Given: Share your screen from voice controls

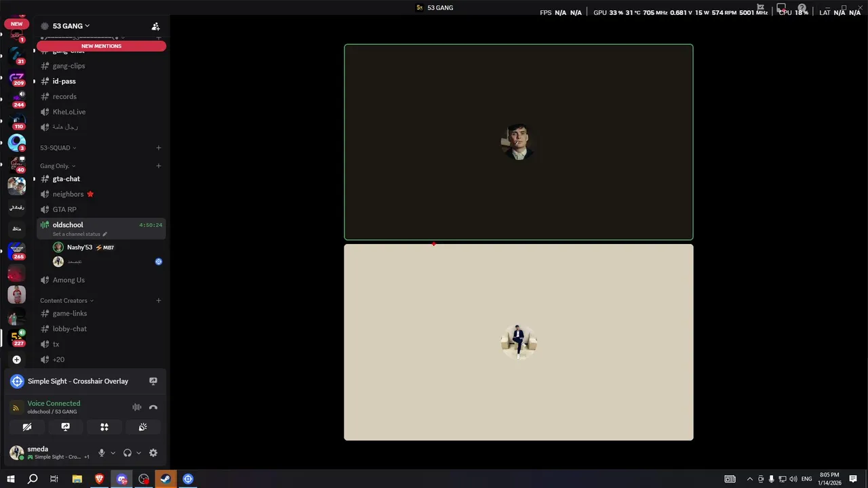Looking at the screenshot, I should click(x=66, y=427).
